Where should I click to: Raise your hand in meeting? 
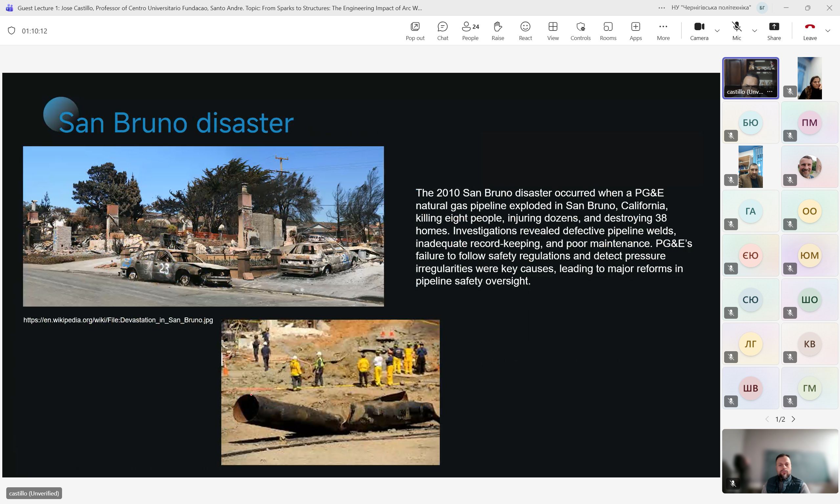pos(498,30)
